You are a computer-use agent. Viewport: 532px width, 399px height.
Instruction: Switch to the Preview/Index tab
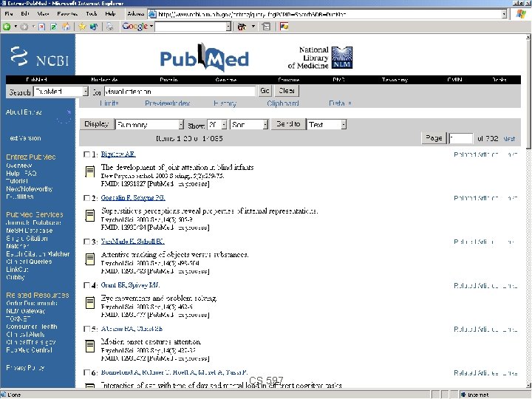click(167, 103)
